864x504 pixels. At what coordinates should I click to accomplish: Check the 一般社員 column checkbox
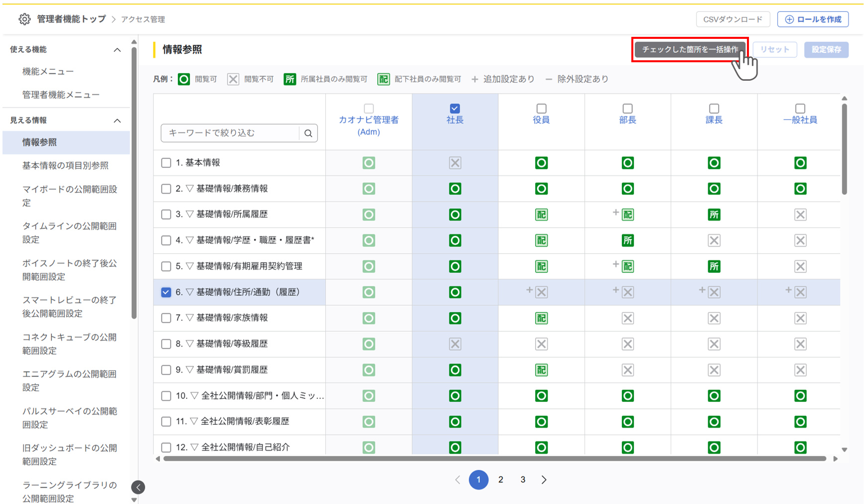[800, 109]
